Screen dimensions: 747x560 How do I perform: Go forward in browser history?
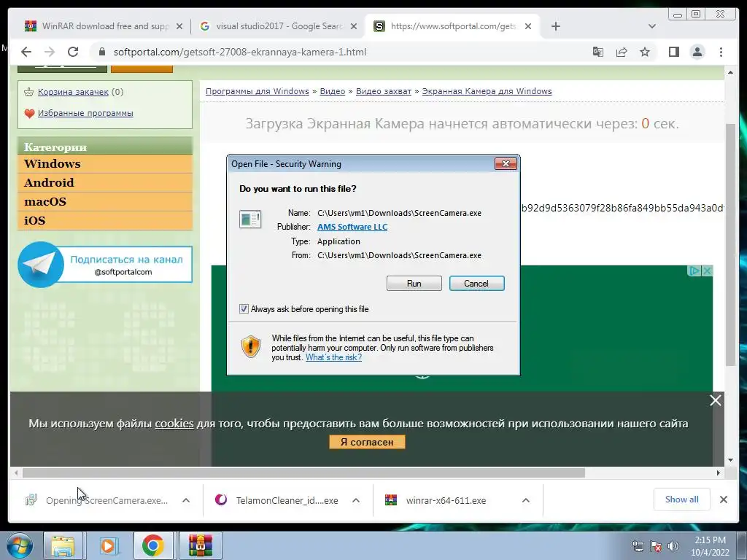click(50, 52)
